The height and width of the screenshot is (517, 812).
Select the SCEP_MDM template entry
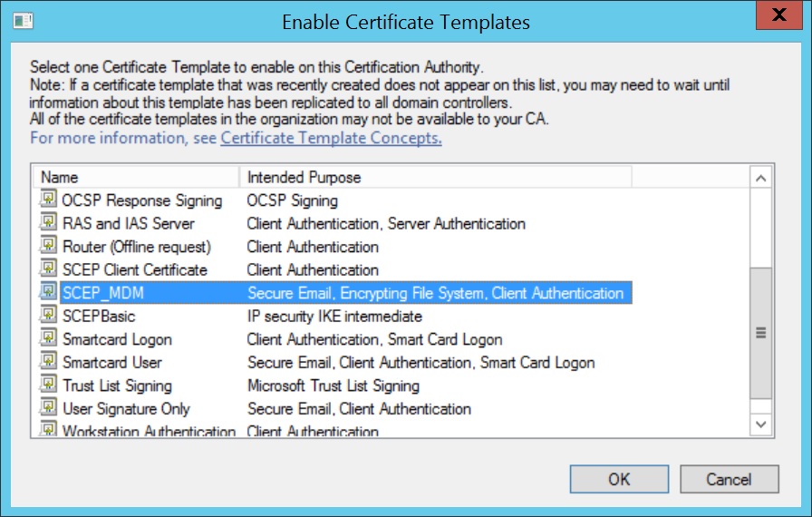coord(102,293)
